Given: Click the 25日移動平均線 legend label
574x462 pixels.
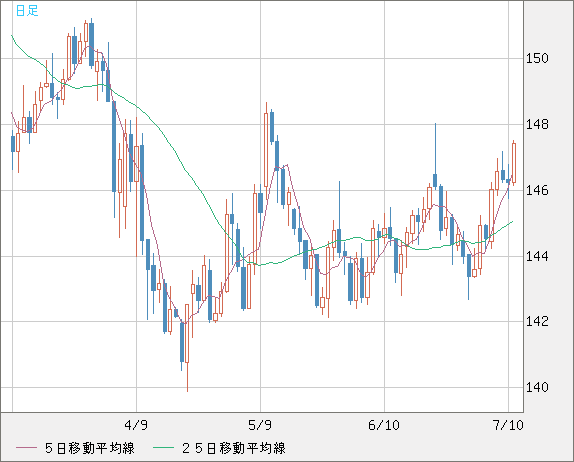Looking at the screenshot, I should tap(234, 448).
